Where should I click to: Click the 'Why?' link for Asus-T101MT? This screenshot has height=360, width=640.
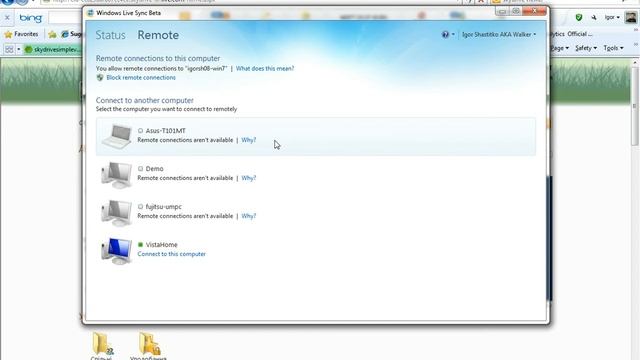[x=249, y=140]
